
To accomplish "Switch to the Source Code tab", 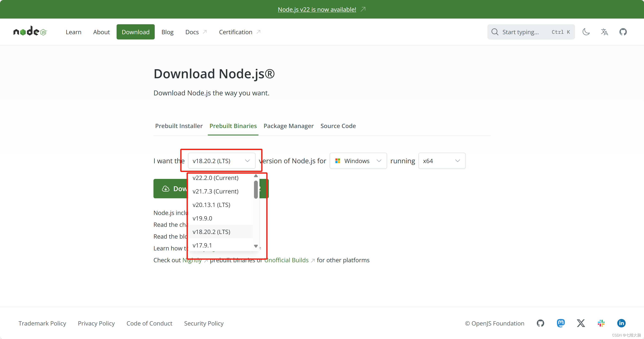I will click(x=338, y=126).
